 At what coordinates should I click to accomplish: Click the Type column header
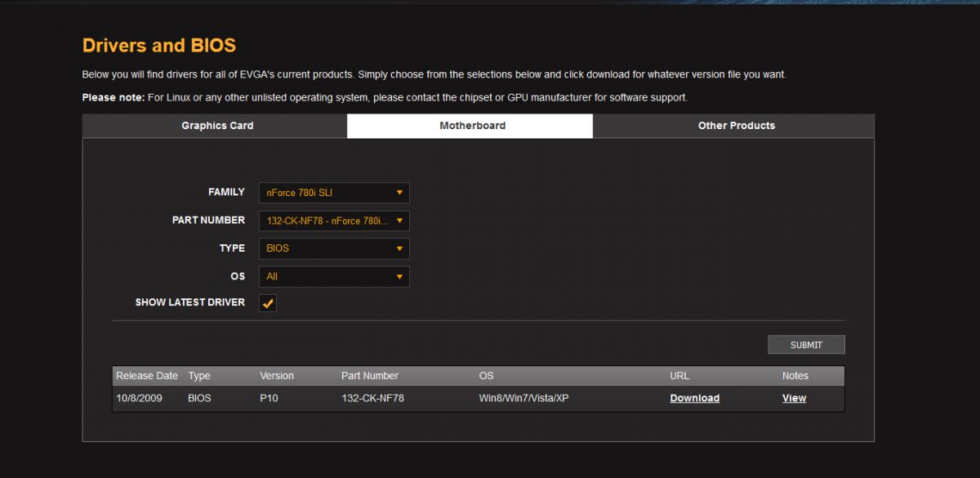pyautogui.click(x=199, y=376)
